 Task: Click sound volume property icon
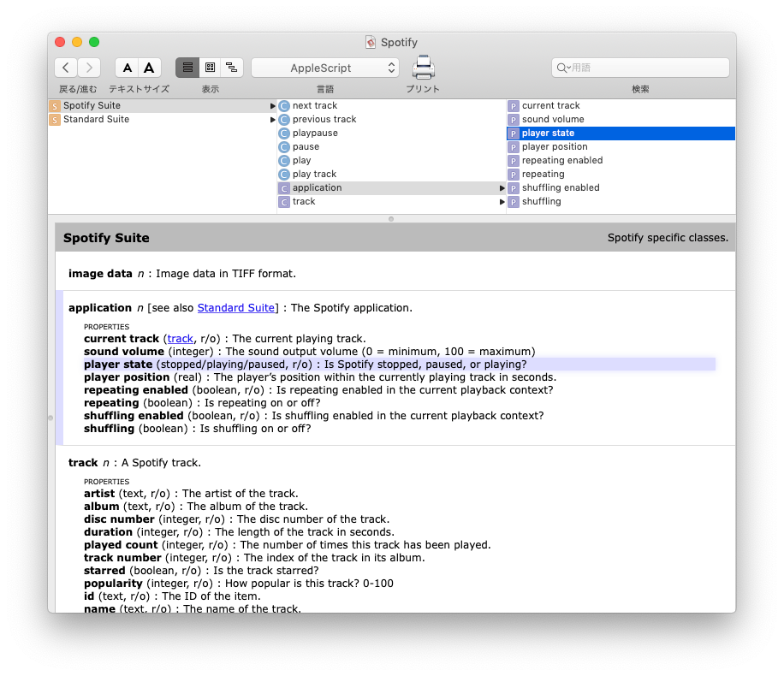click(x=513, y=120)
